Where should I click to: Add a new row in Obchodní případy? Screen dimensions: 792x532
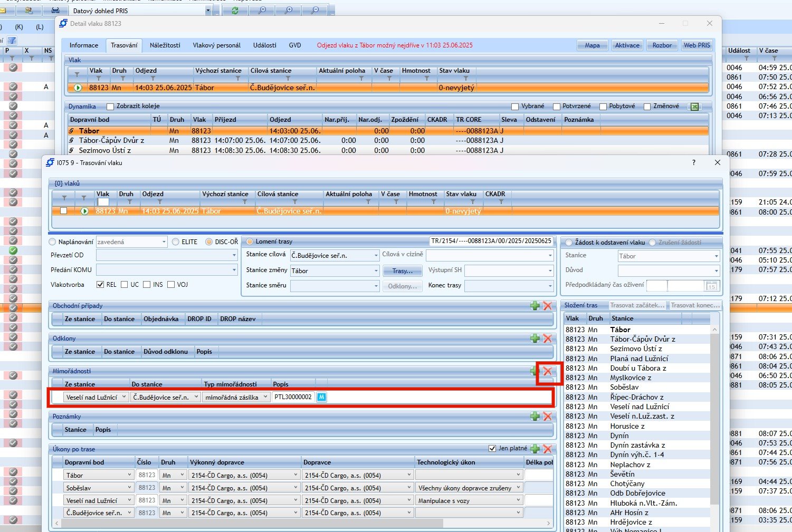point(535,306)
